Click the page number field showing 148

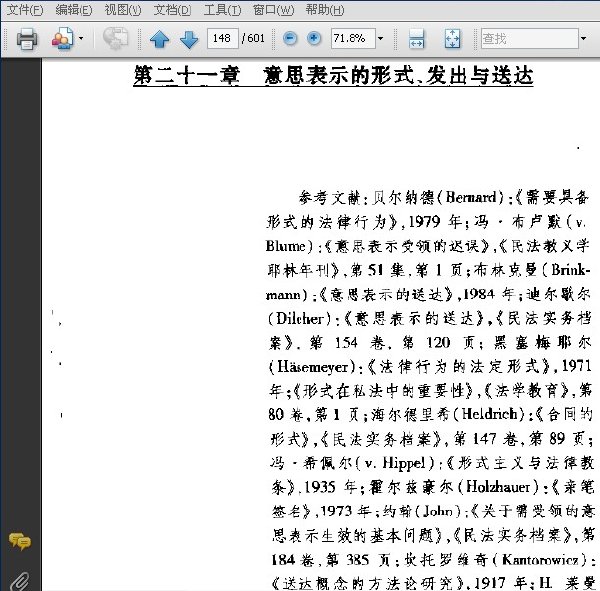(222, 38)
